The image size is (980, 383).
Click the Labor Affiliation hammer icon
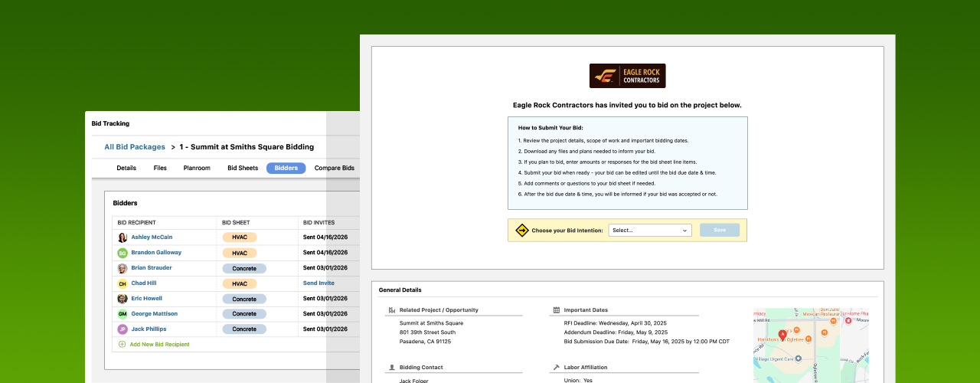(556, 368)
